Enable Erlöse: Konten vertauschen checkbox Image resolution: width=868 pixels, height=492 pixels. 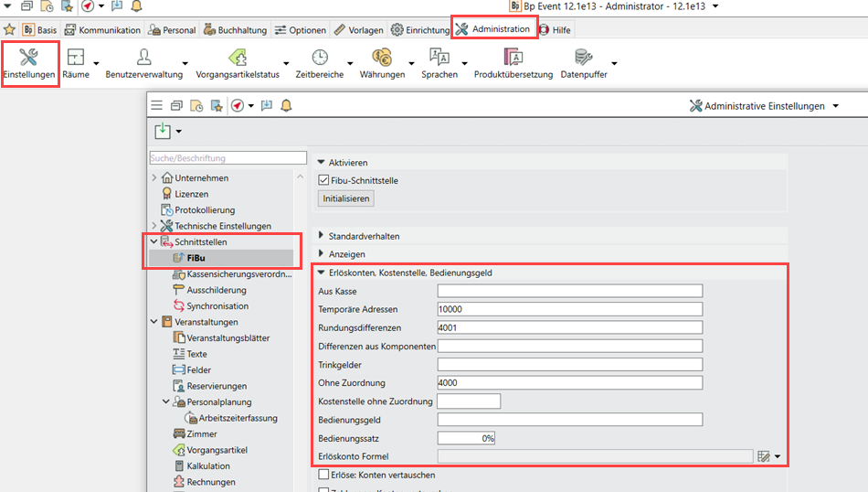pyautogui.click(x=323, y=475)
